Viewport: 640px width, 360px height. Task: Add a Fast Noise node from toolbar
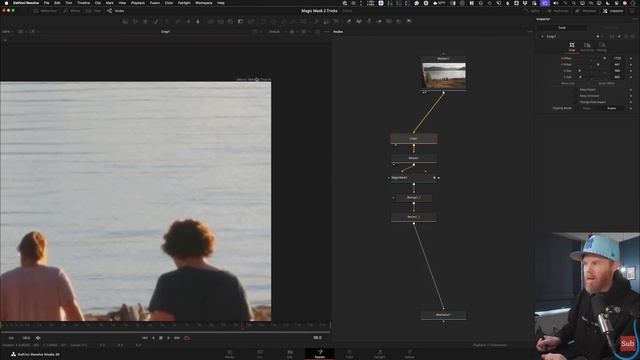[135, 21]
